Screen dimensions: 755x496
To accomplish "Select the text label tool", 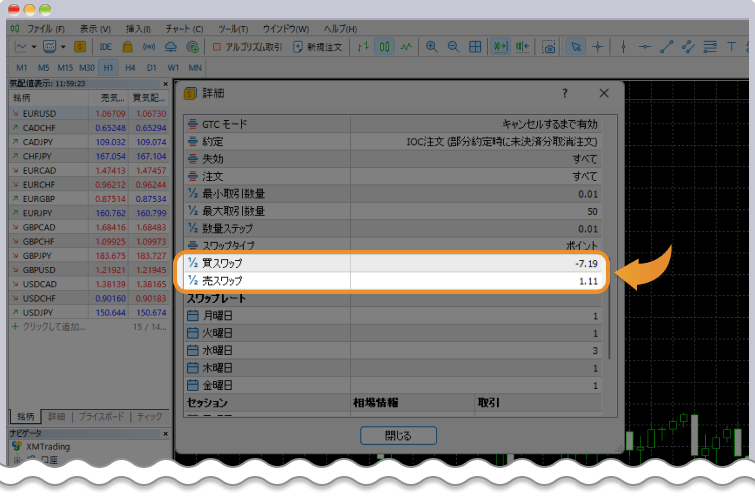I will point(731,47).
